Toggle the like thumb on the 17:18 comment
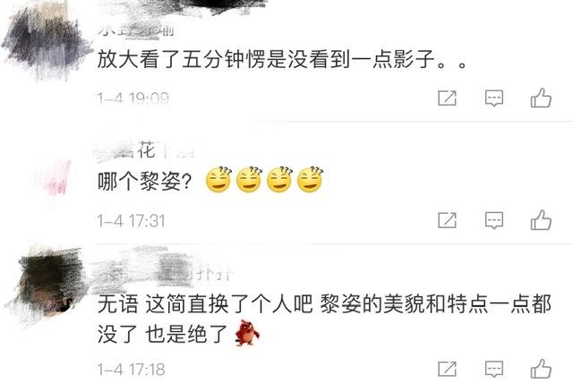Screen dimensions: 573x392 click(x=541, y=368)
